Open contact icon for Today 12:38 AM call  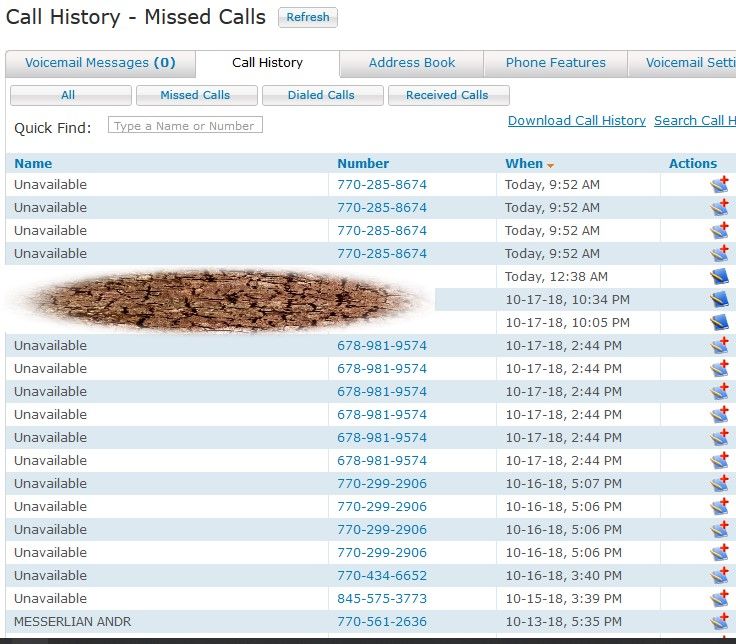tap(719, 277)
